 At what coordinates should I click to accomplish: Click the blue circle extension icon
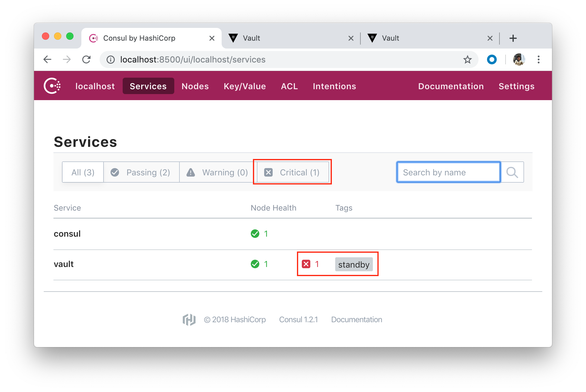[x=492, y=59]
